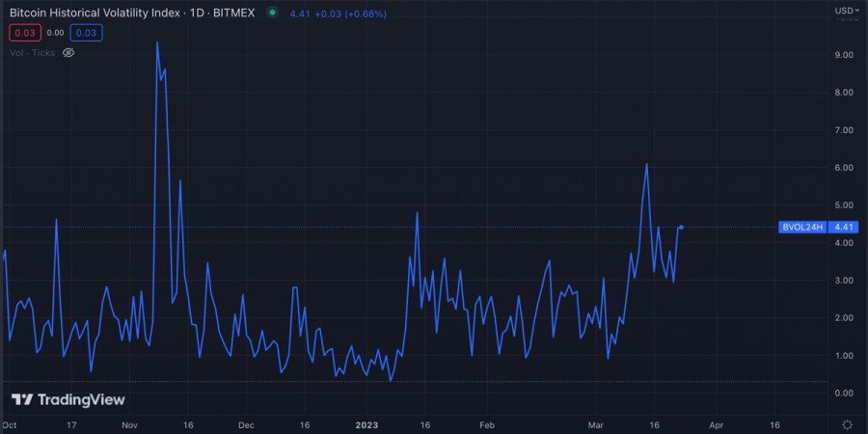Click the Nov label on time axis
The height and width of the screenshot is (434, 868).
(x=129, y=424)
